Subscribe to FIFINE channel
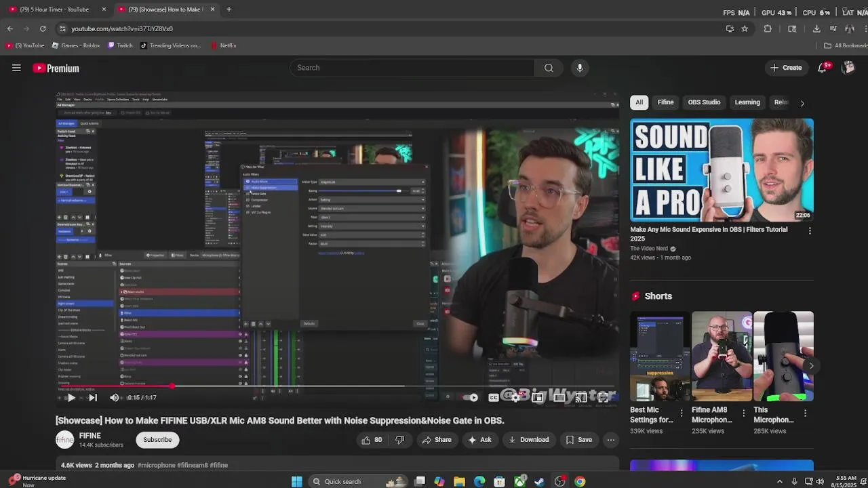 157,440
